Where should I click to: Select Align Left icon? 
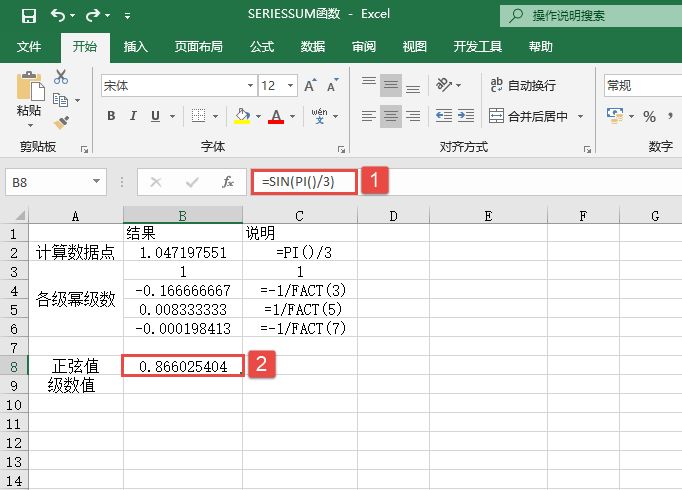click(369, 116)
